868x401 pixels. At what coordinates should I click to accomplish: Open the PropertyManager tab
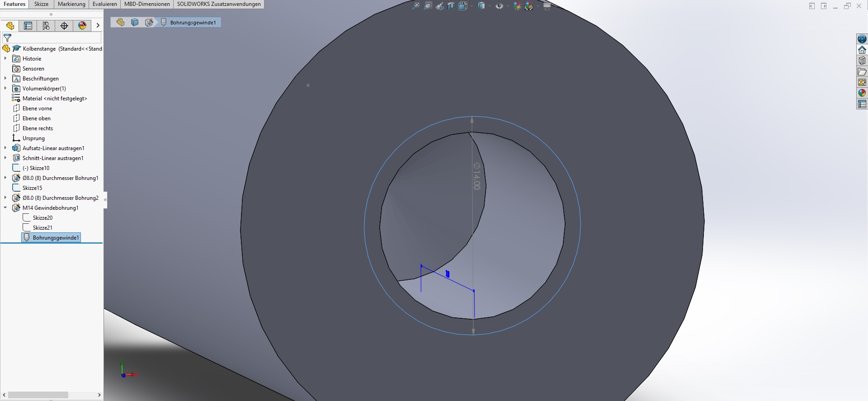tap(28, 26)
